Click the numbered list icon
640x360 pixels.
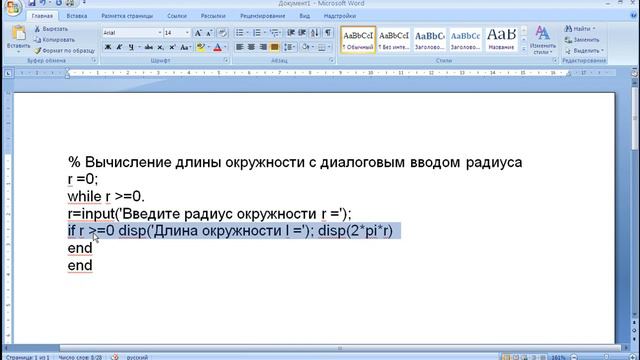[x=257, y=33]
